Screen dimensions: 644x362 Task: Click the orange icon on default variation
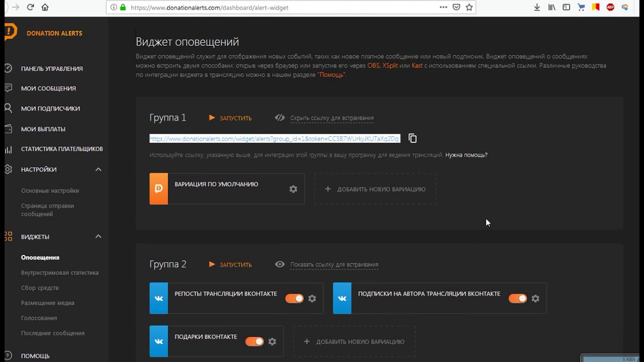(x=158, y=189)
